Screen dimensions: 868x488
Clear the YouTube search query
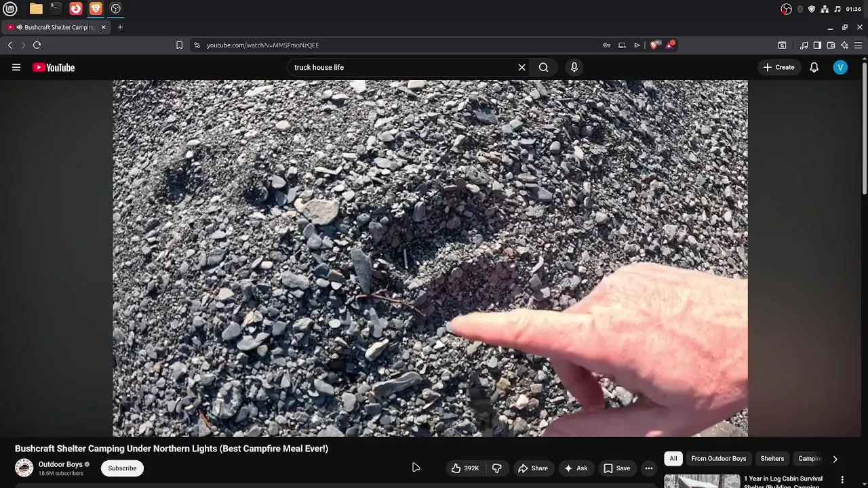(521, 67)
